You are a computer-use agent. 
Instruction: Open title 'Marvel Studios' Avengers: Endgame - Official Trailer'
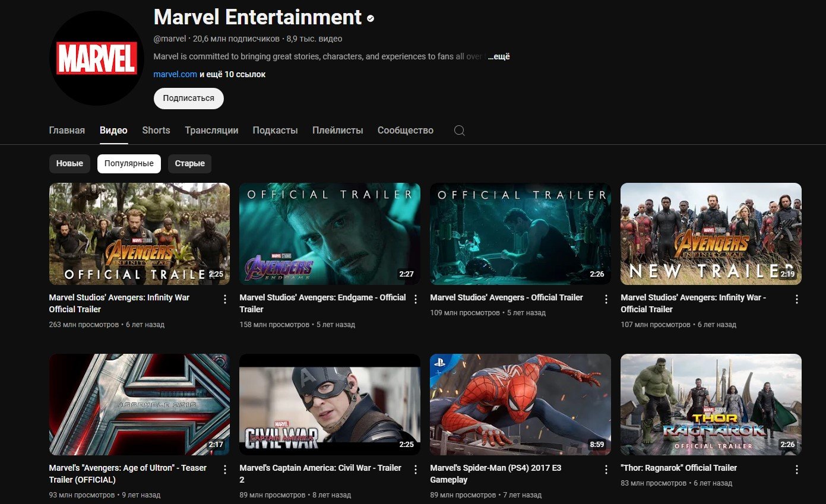(x=322, y=303)
